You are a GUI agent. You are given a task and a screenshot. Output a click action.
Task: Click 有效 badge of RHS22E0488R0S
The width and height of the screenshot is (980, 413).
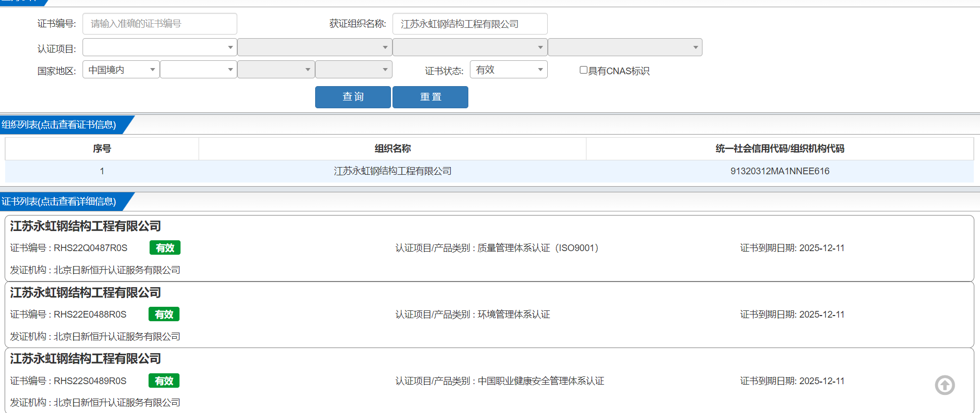164,315
